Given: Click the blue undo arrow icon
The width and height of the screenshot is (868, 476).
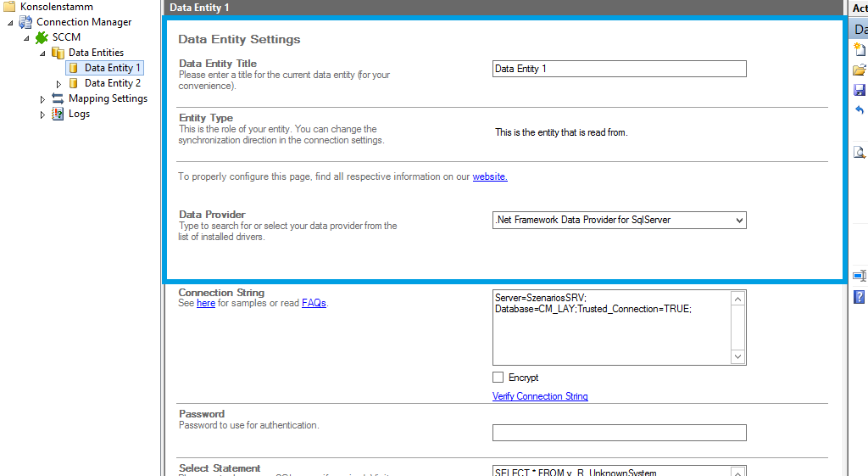Looking at the screenshot, I should [860, 110].
